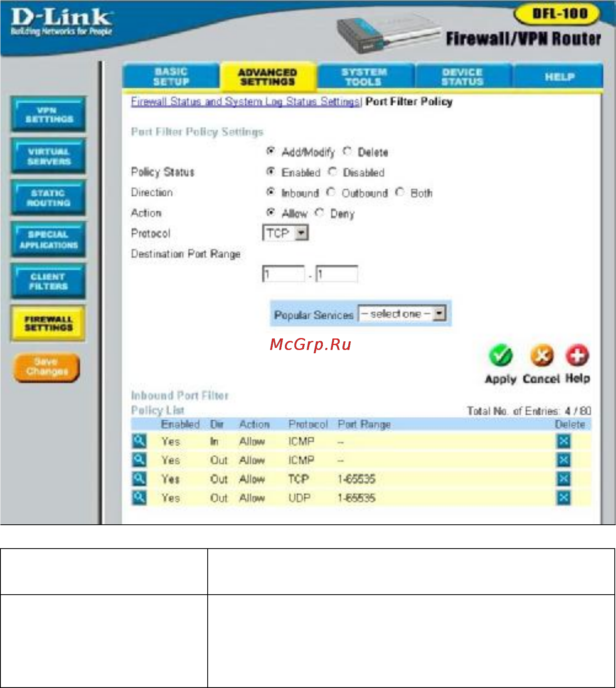The height and width of the screenshot is (688, 616).
Task: Open details of the outbound TCP policy row
Action: click(x=139, y=478)
